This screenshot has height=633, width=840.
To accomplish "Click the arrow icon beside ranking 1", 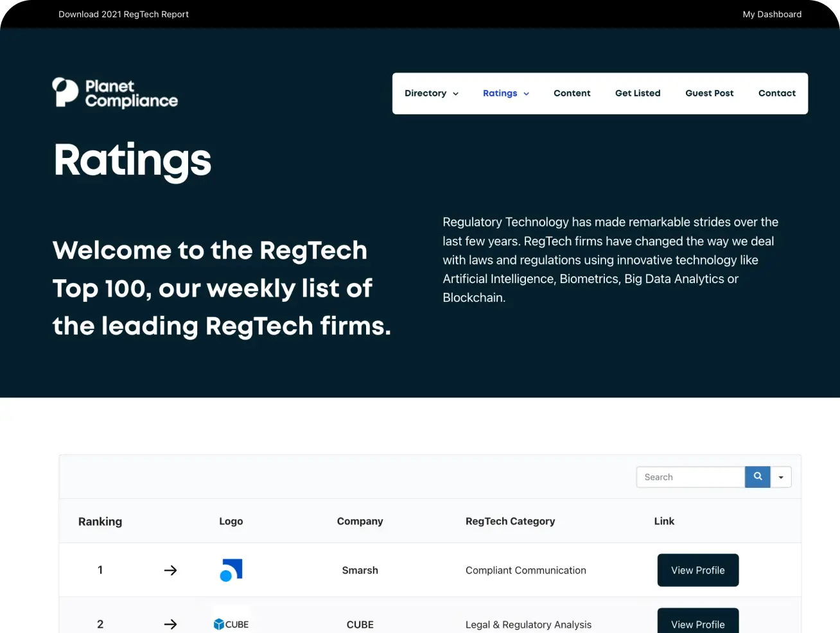I will pyautogui.click(x=170, y=570).
